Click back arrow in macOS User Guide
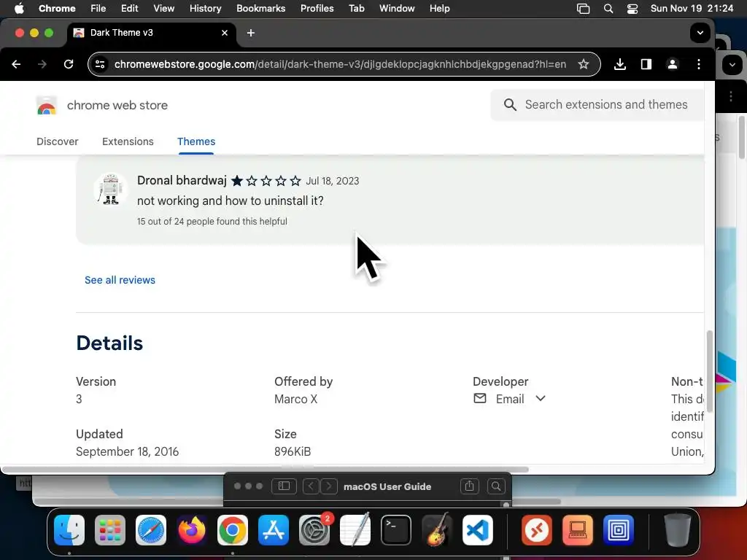Screen dimensions: 747x560 311,486
